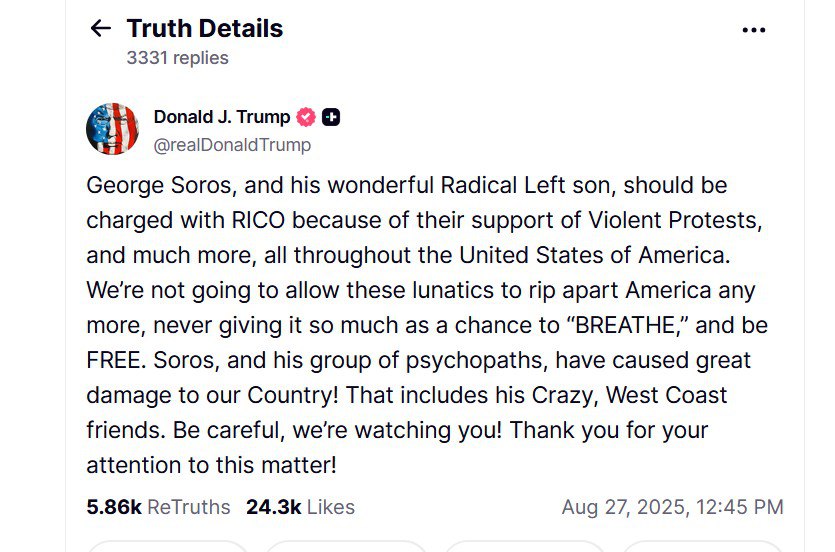Click the leftmost rounded action button at bottom
835x552 pixels.
pyautogui.click(x=167, y=546)
